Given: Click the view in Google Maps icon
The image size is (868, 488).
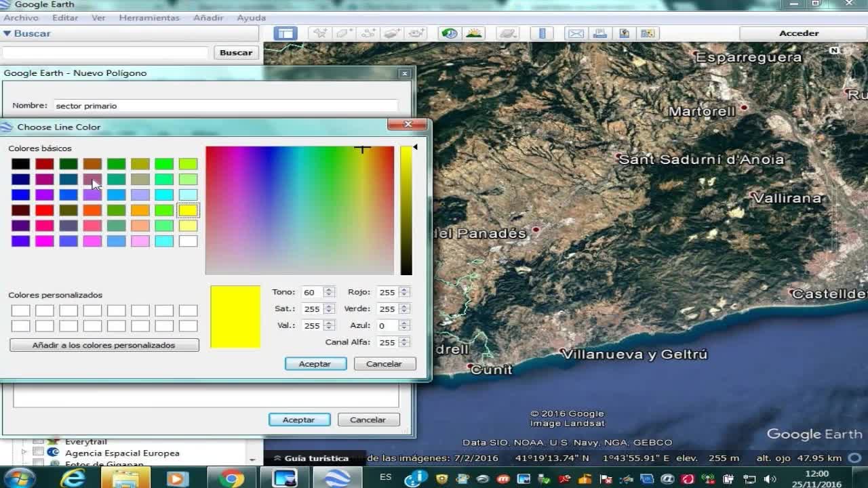Looking at the screenshot, I should 648,33.
